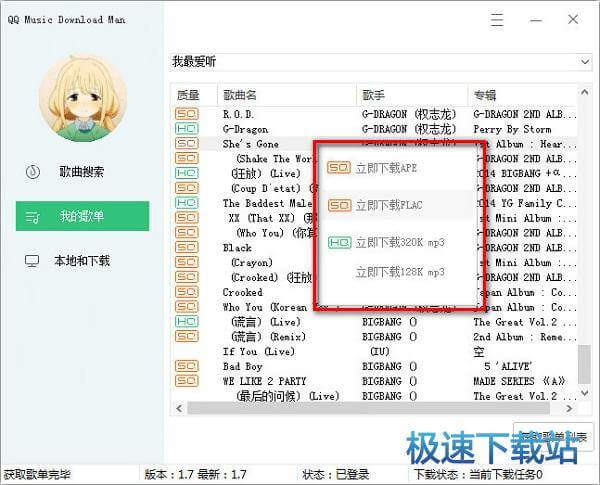
Task: Click HQ badge of 狂放 (Live) row
Action: click(x=187, y=173)
